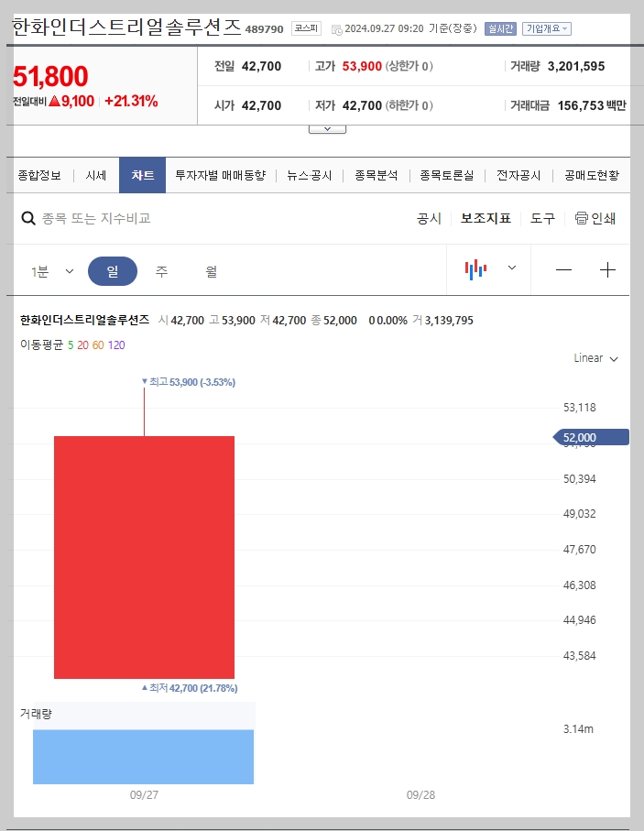Image resolution: width=644 pixels, height=831 pixels.
Task: Open the Linear scale dropdown
Action: 595,358
